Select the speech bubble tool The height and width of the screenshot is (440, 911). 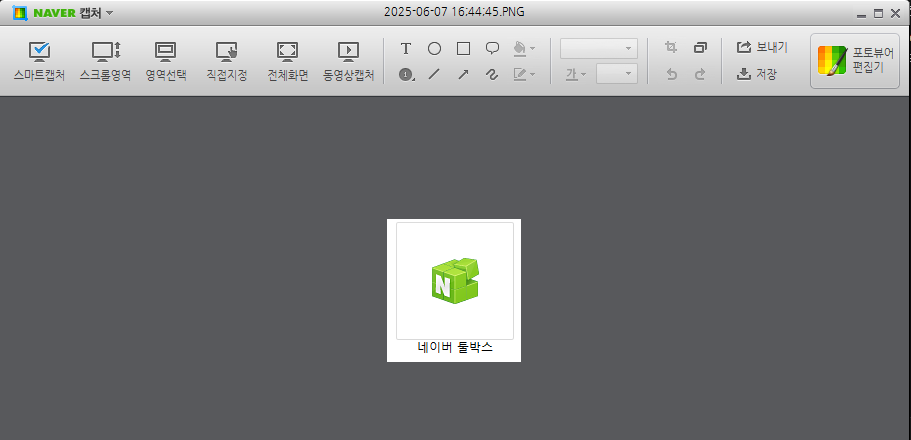click(492, 49)
